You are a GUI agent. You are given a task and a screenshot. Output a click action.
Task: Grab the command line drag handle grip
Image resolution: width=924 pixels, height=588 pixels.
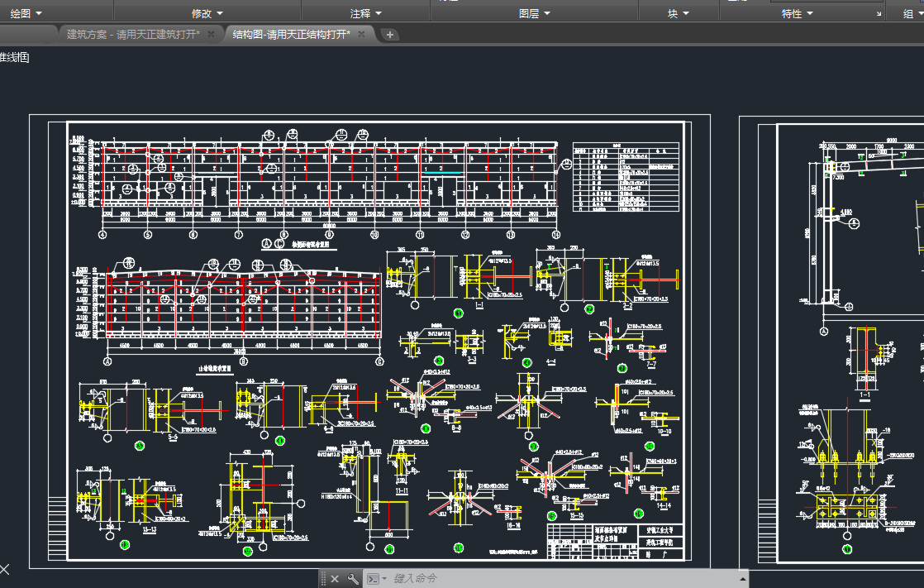click(x=323, y=579)
